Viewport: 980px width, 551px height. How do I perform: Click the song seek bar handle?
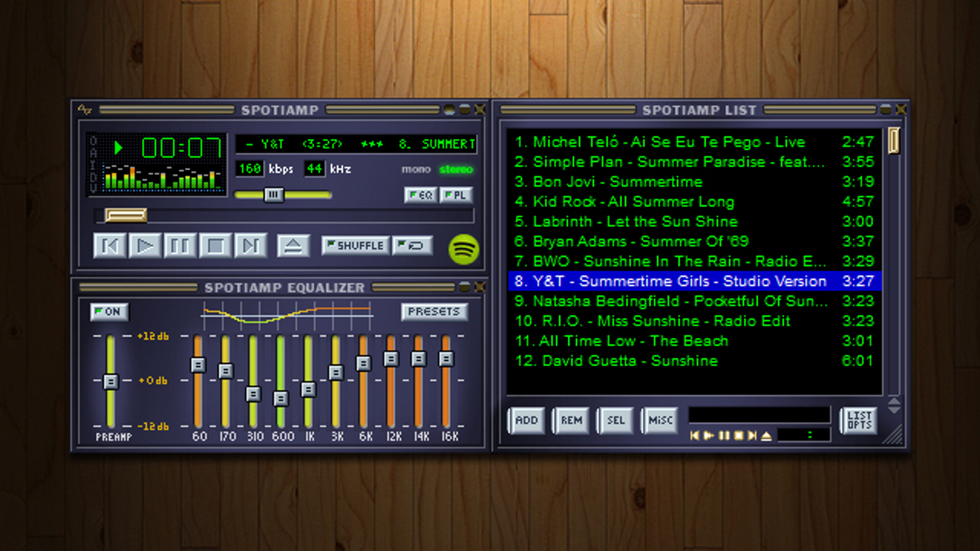coord(126,215)
